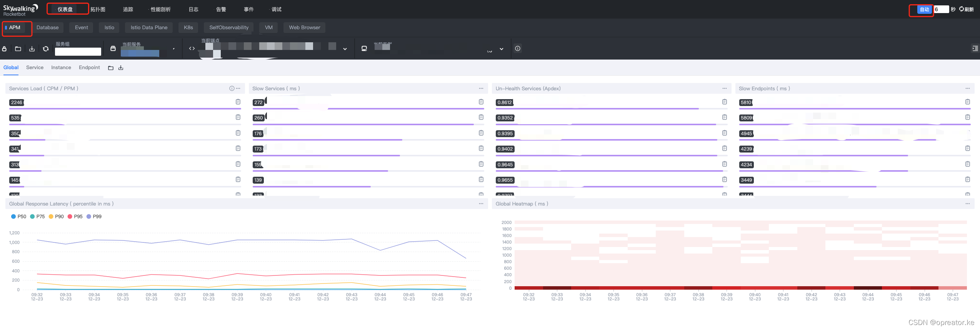The width and height of the screenshot is (980, 330).
Task: Expand the current instance dropdown
Action: (502, 49)
